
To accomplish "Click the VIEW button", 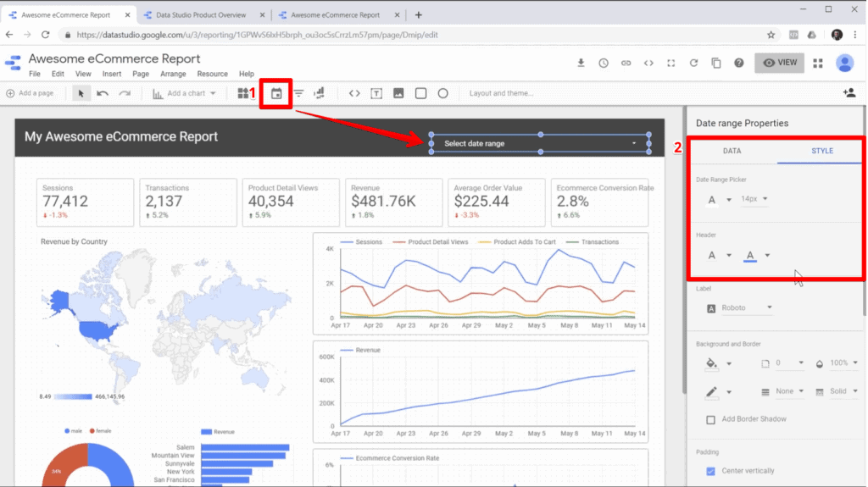I will 780,63.
